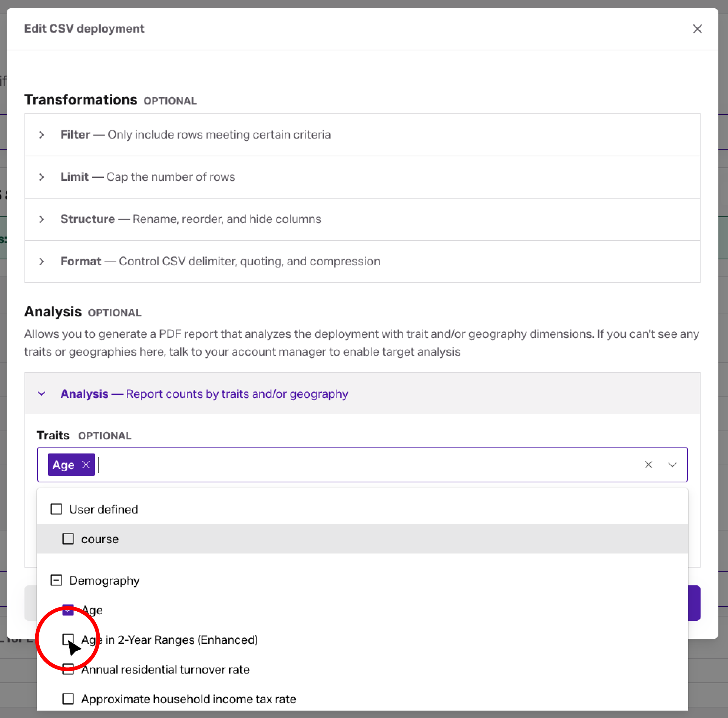728x718 pixels.
Task: Toggle the Demography group checkbox
Action: click(x=56, y=581)
